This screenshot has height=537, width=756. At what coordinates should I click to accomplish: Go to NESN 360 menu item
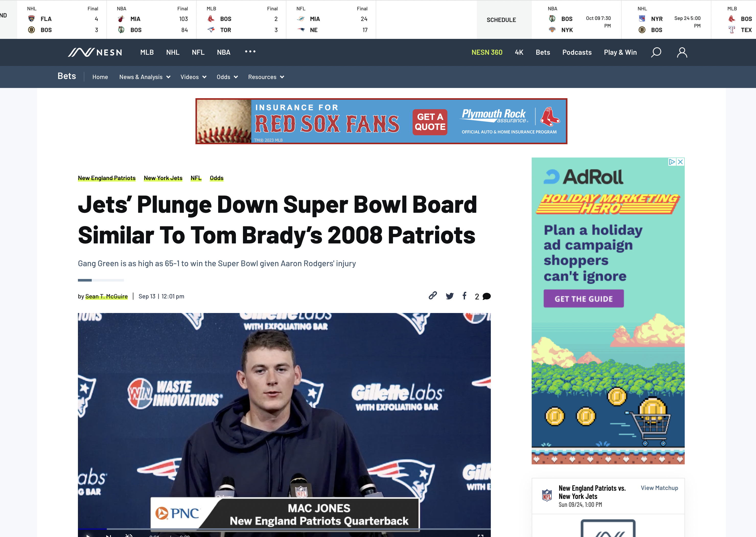[487, 52]
